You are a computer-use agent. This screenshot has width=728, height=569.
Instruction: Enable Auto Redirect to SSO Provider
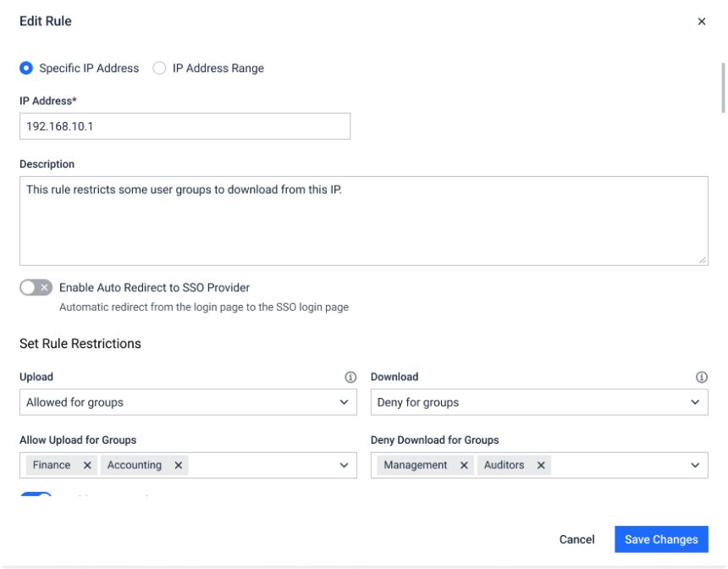pyautogui.click(x=36, y=288)
